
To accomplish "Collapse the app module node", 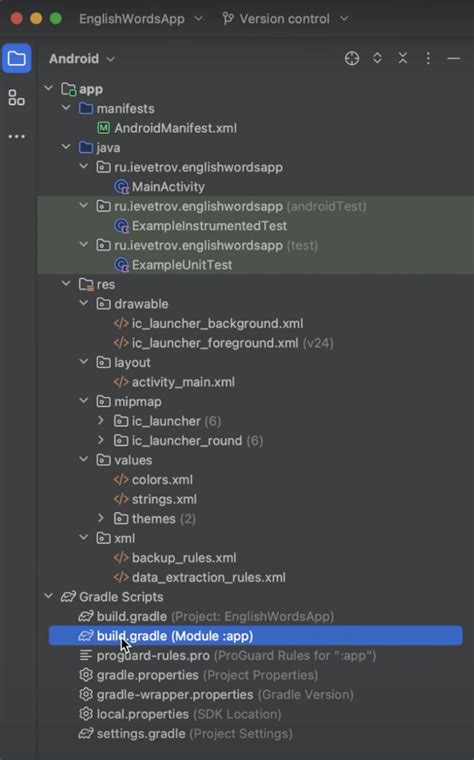I will pyautogui.click(x=48, y=89).
